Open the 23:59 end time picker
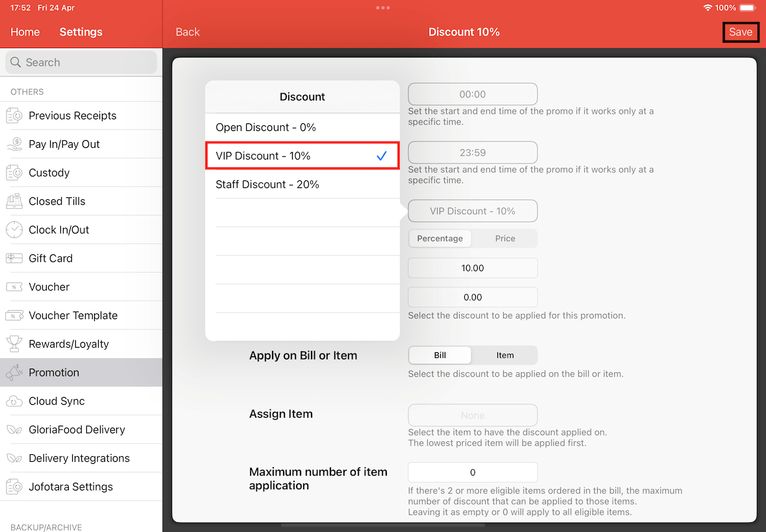Image resolution: width=766 pixels, height=532 pixels. pos(473,152)
